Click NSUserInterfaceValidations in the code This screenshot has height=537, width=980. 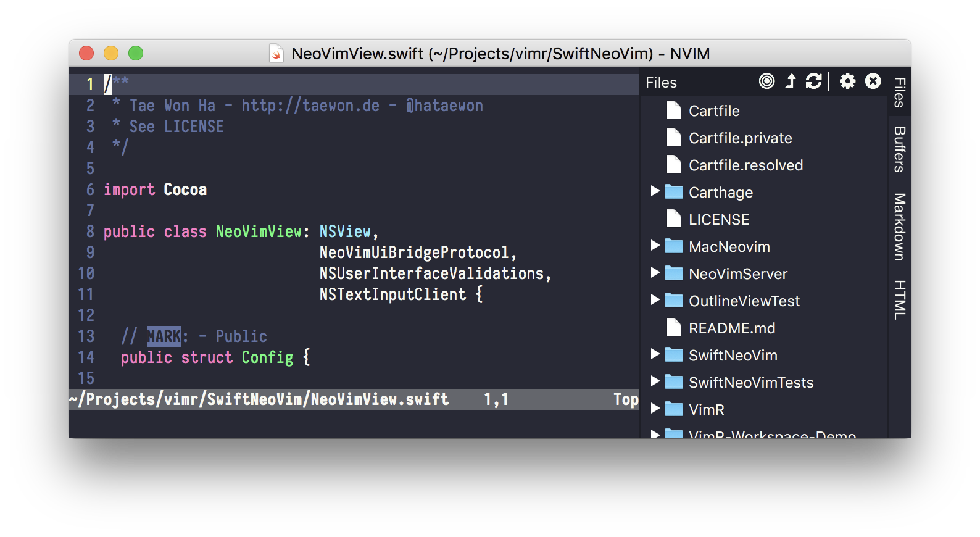point(431,273)
